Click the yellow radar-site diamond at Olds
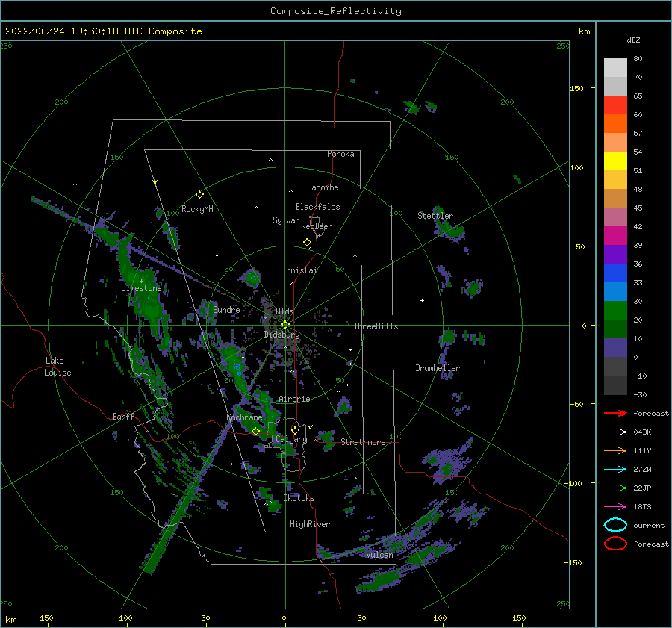Image resolution: width=672 pixels, height=628 pixels. (x=285, y=325)
